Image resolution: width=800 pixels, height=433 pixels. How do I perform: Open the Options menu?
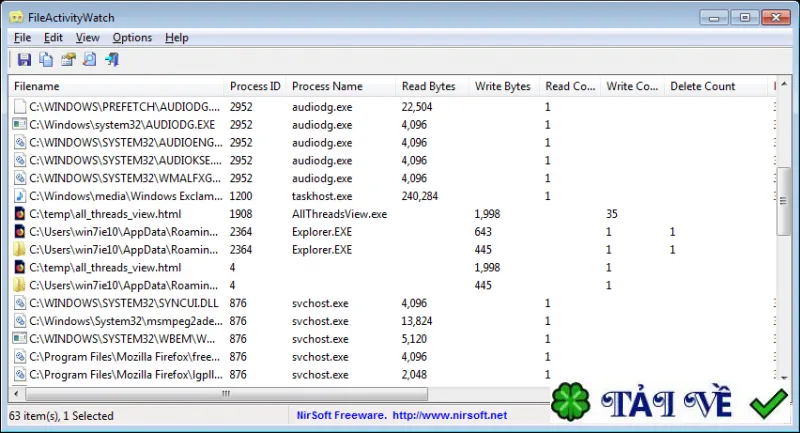[x=132, y=38]
